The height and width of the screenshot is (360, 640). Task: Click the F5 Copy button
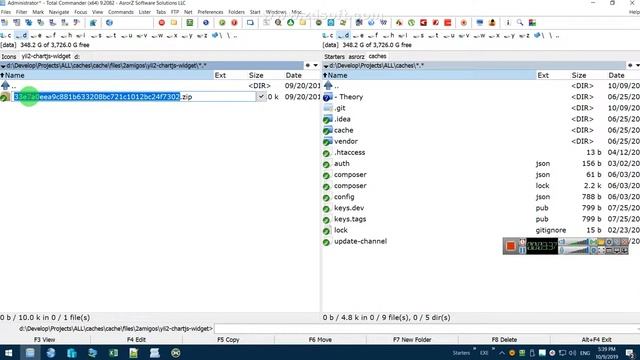click(x=228, y=340)
